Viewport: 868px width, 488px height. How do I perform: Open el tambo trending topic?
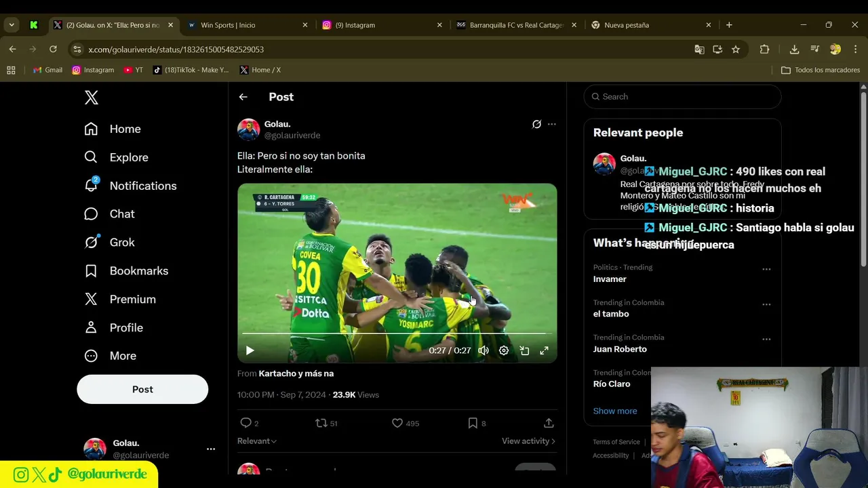[611, 314]
